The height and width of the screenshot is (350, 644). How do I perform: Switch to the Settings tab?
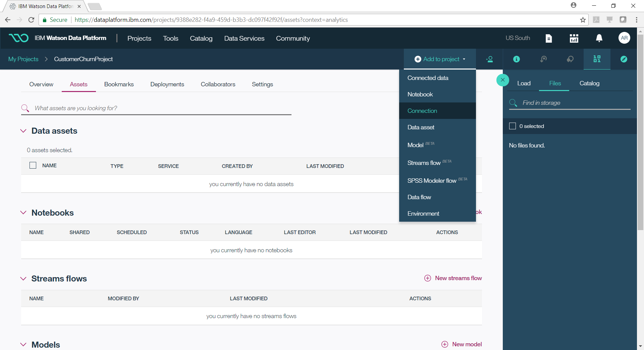262,84
